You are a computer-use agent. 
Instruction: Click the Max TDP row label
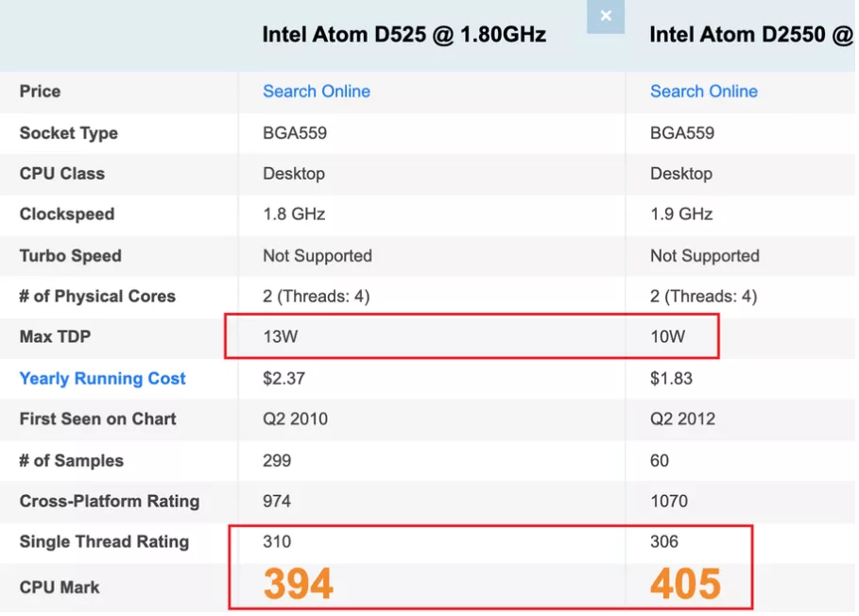[x=55, y=336]
